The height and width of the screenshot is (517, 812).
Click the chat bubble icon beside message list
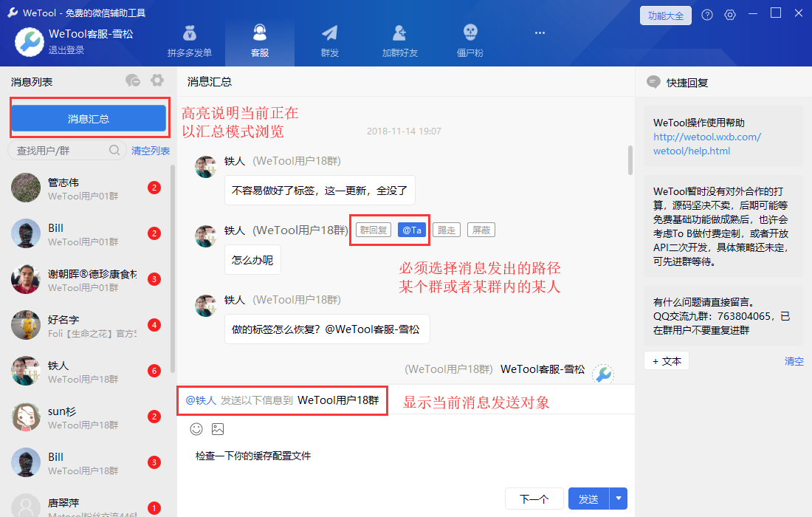tap(133, 81)
